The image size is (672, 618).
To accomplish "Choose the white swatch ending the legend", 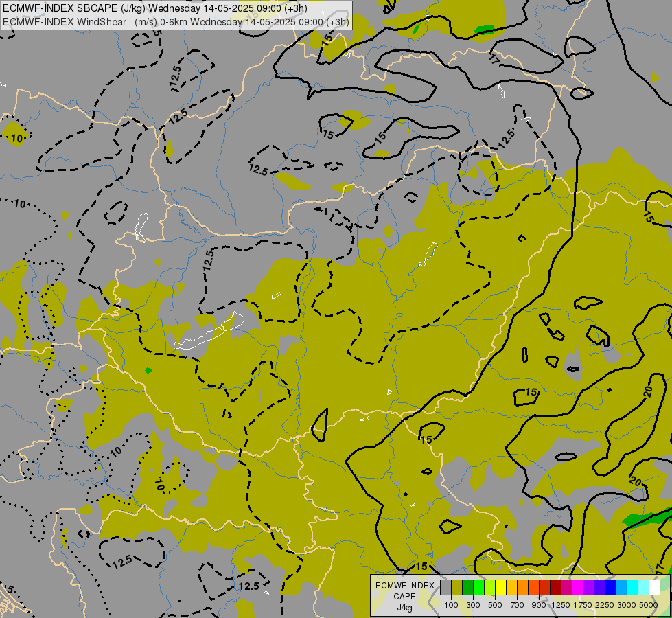I will [x=654, y=588].
